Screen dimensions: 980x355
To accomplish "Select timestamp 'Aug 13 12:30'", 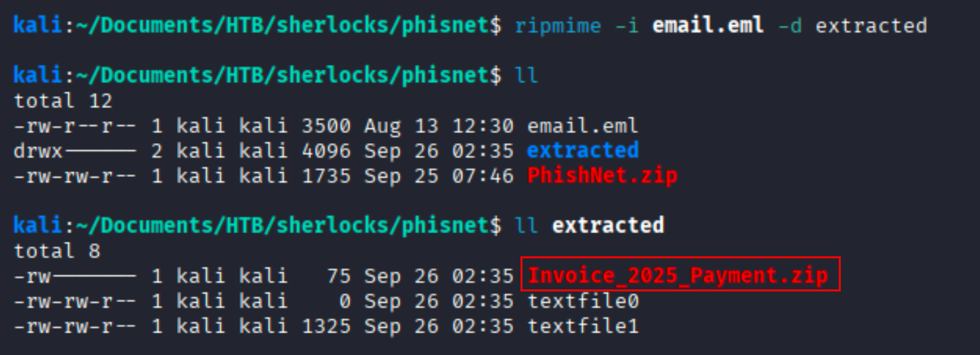I will pos(438,125).
